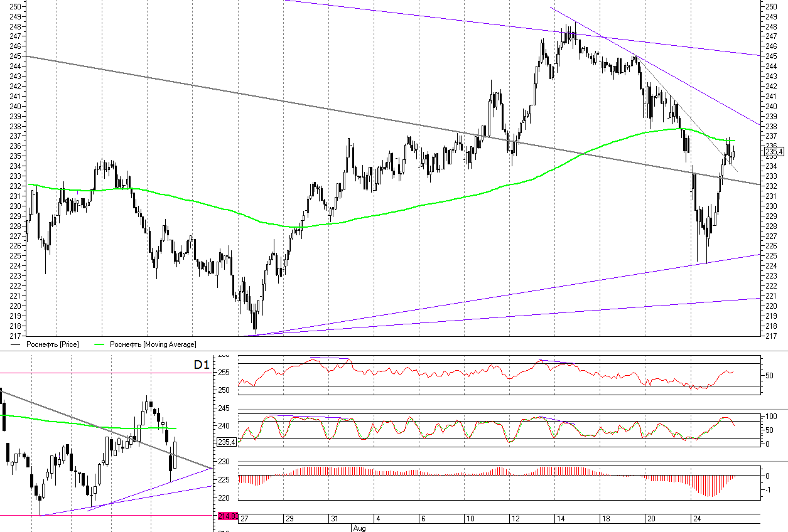
Task: Click the Роснефть [Moving Average] legend entry
Action: 153,344
